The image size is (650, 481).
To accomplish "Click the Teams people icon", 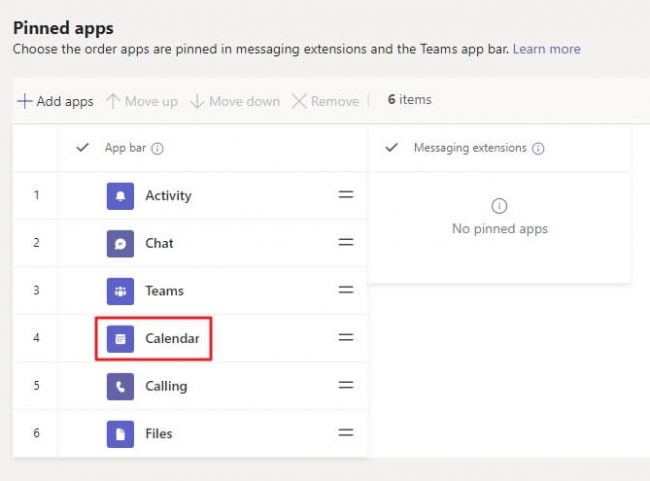I will [x=120, y=291].
